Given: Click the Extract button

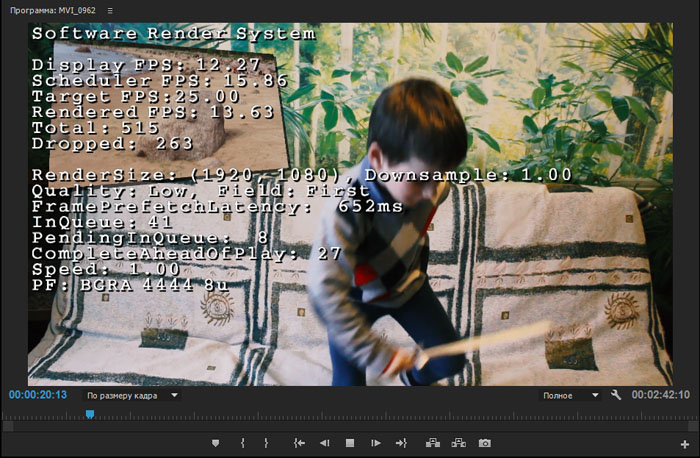Looking at the screenshot, I should tap(458, 443).
